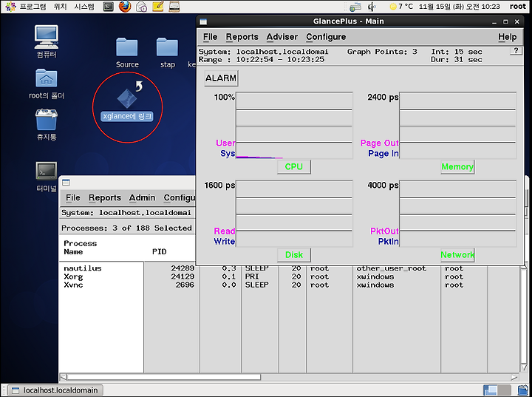
Task: Click trash applet in bottom panel
Action: pos(523,390)
